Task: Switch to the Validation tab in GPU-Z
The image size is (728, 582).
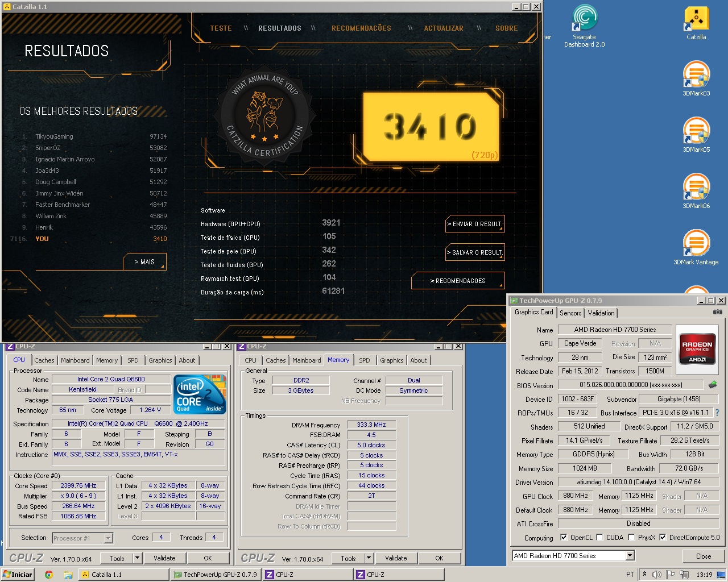Action: (601, 313)
